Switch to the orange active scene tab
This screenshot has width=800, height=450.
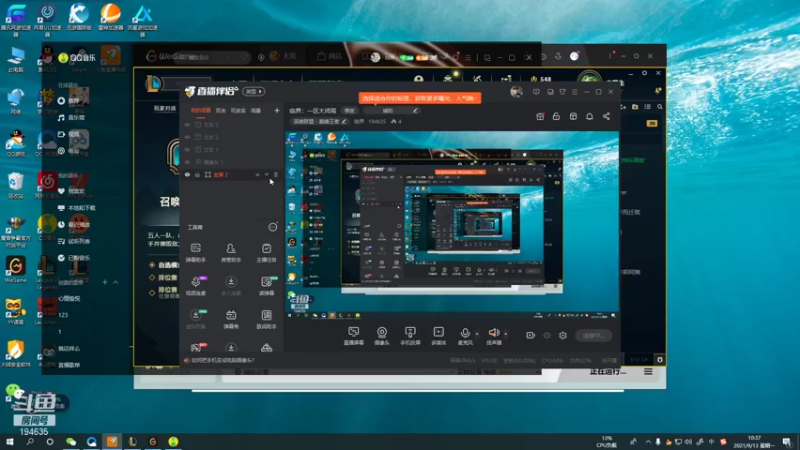(x=201, y=110)
